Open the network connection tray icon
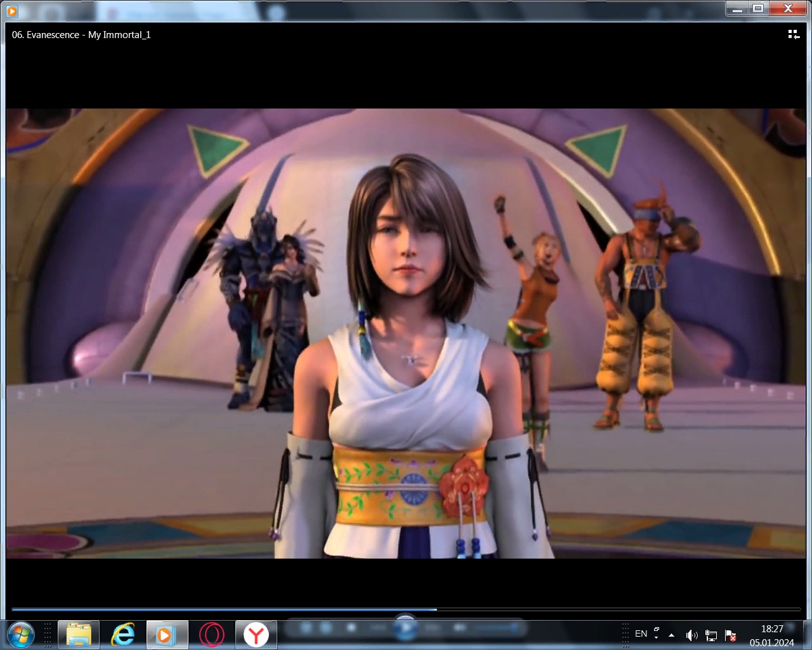 [710, 635]
